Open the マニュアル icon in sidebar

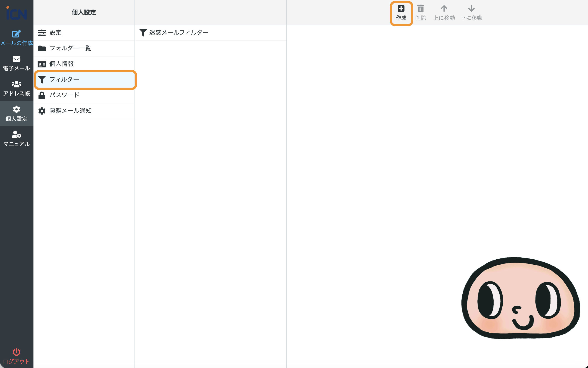16,135
